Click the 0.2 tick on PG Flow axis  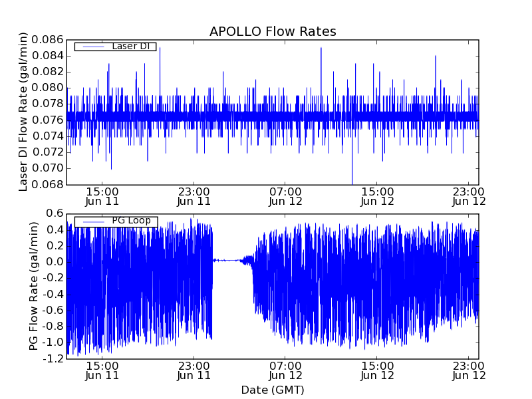tap(55, 246)
